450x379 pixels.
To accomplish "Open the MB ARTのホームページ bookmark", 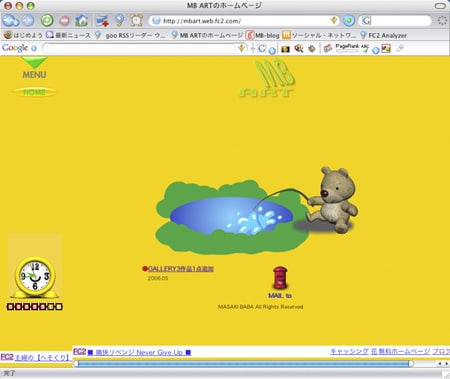I will pyautogui.click(x=207, y=35).
